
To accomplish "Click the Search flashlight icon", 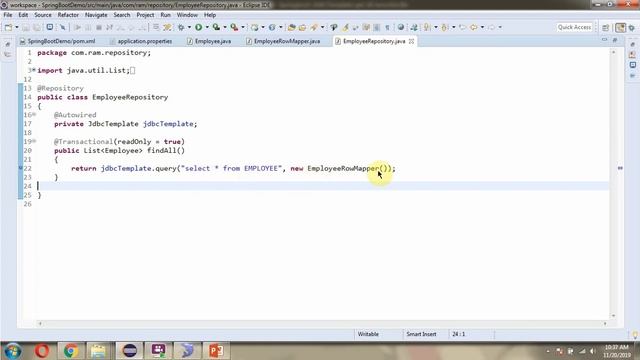I will coord(313,27).
